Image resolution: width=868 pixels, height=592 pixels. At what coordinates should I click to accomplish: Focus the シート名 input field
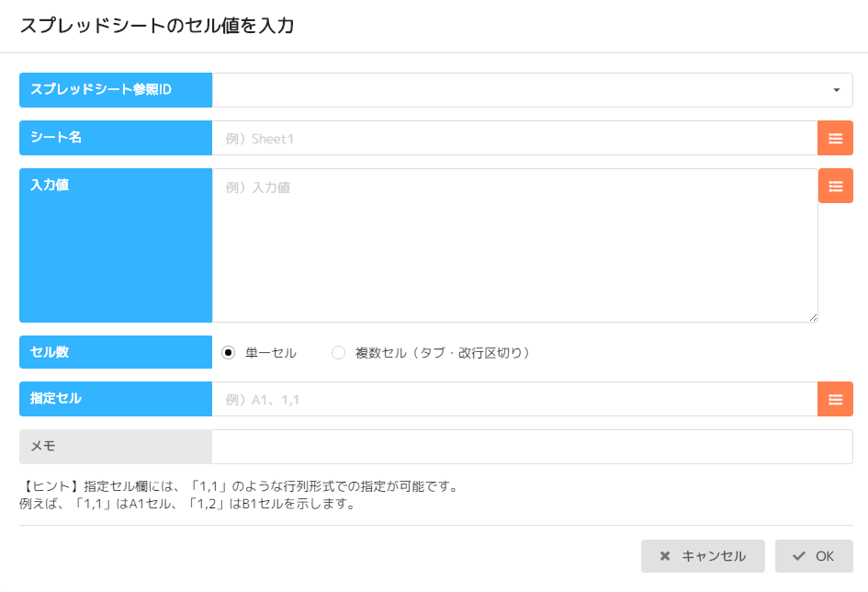coord(514,138)
